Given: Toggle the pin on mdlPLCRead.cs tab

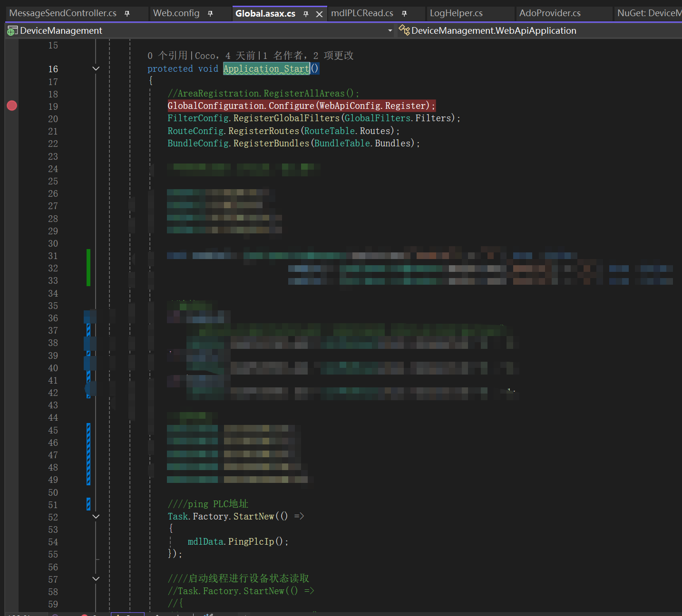Looking at the screenshot, I should coord(404,14).
